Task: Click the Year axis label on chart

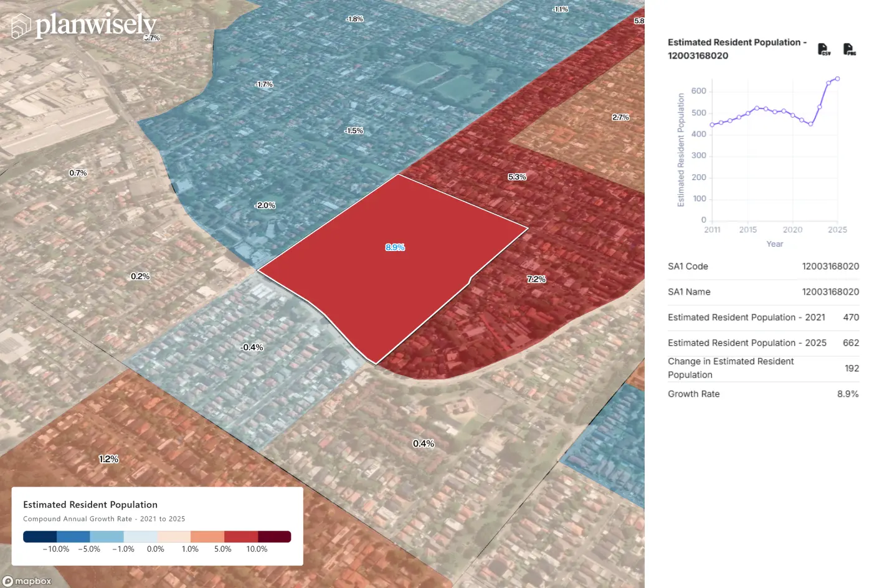Action: click(775, 244)
